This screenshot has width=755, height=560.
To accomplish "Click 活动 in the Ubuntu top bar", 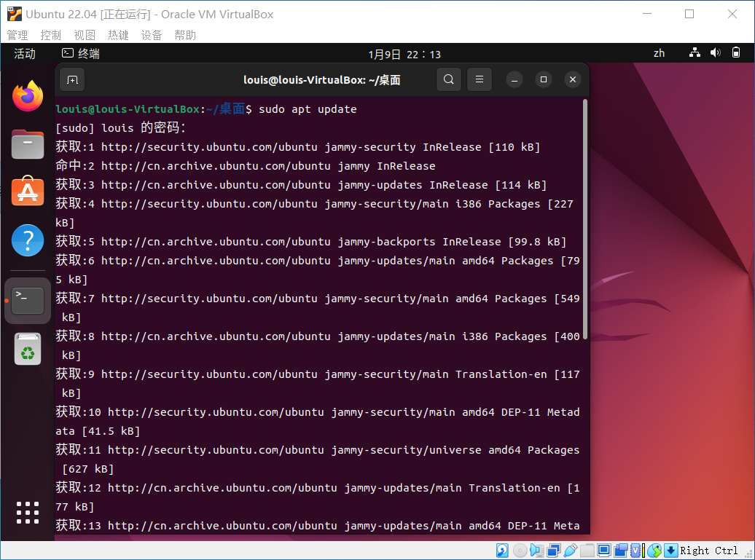I will point(25,53).
